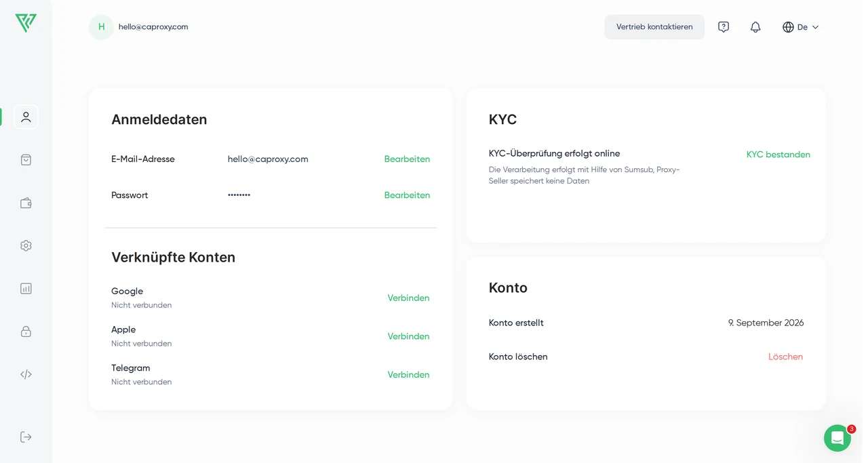Click the KYC-Überprüfung erfolgt online text
The width and height of the screenshot is (868, 463).
[554, 153]
